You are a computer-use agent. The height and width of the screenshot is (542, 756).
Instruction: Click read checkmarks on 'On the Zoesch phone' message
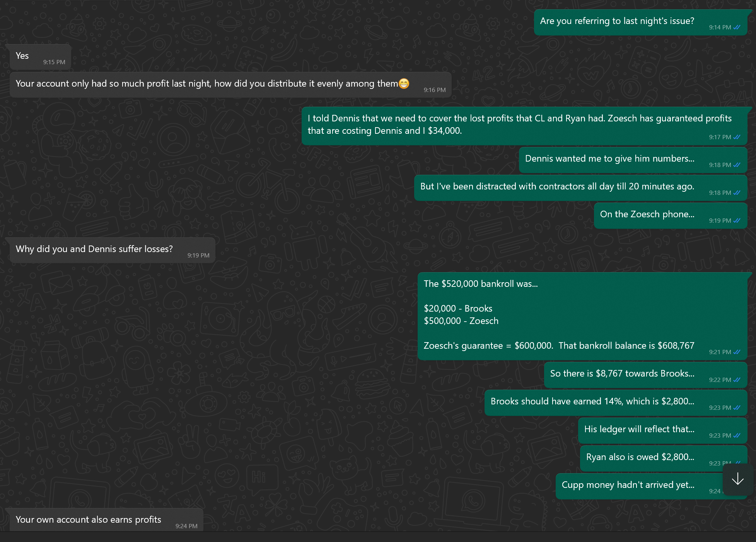point(737,221)
